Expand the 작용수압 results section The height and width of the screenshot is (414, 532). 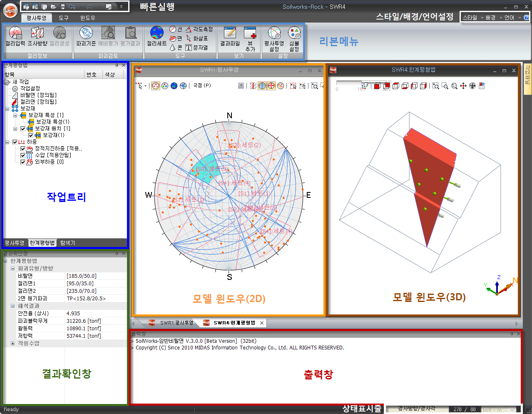(x=12, y=344)
